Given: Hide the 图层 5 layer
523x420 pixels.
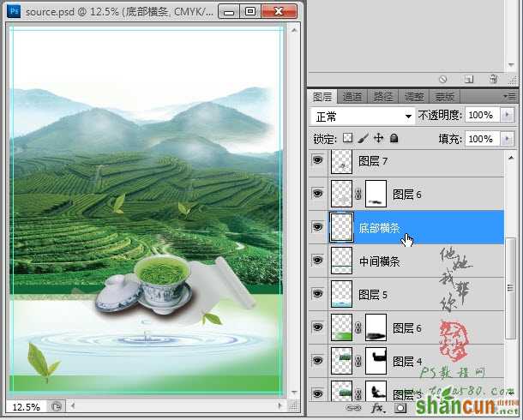Looking at the screenshot, I should [x=317, y=294].
